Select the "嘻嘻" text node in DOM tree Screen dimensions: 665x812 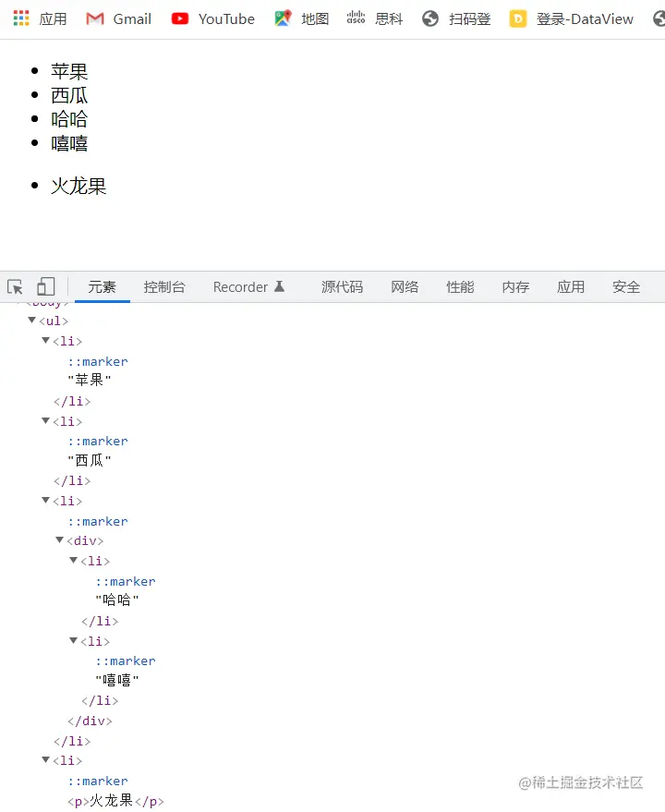[117, 680]
